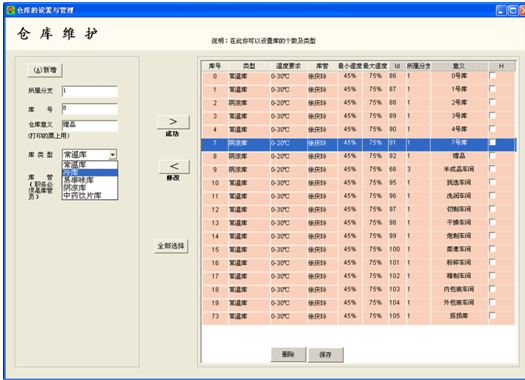
Task: Tick the checkbox in the 0号库 row
Action: 492,76
